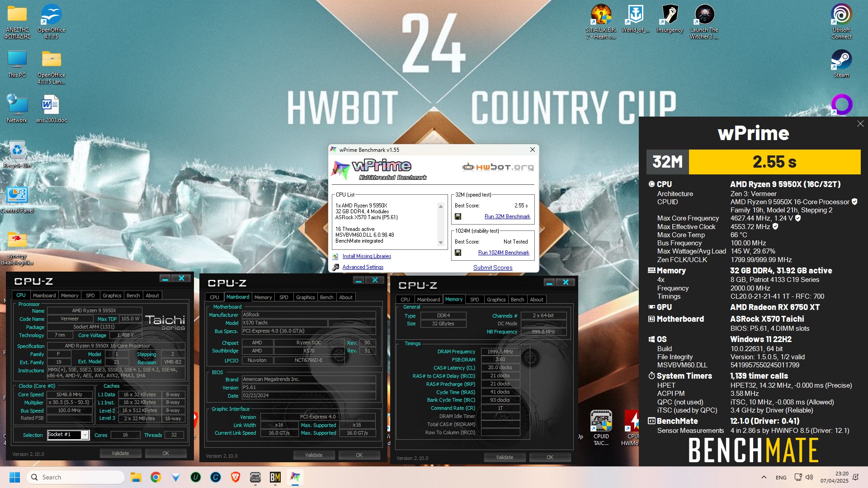Select the This PC desktop icon
This screenshot has height=488, width=868.
(x=17, y=63)
